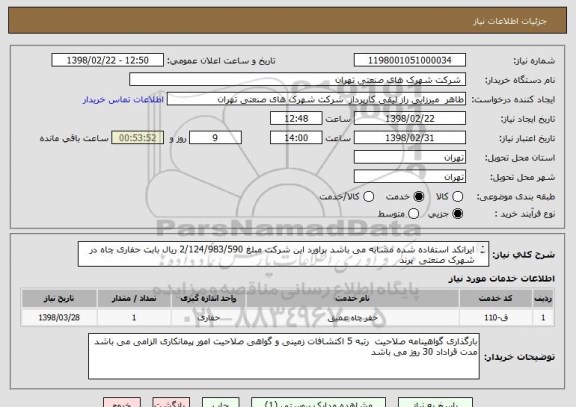The width and height of the screenshot is (576, 407).
Task: Click the validity time field 14:00
Action: [x=296, y=138]
